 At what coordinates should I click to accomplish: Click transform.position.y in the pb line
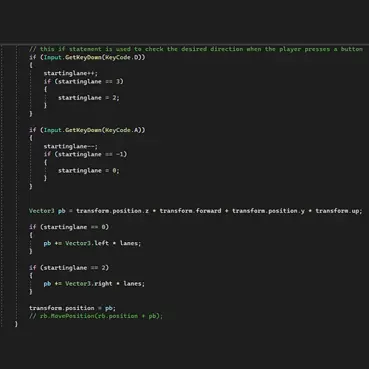pyautogui.click(x=268, y=211)
